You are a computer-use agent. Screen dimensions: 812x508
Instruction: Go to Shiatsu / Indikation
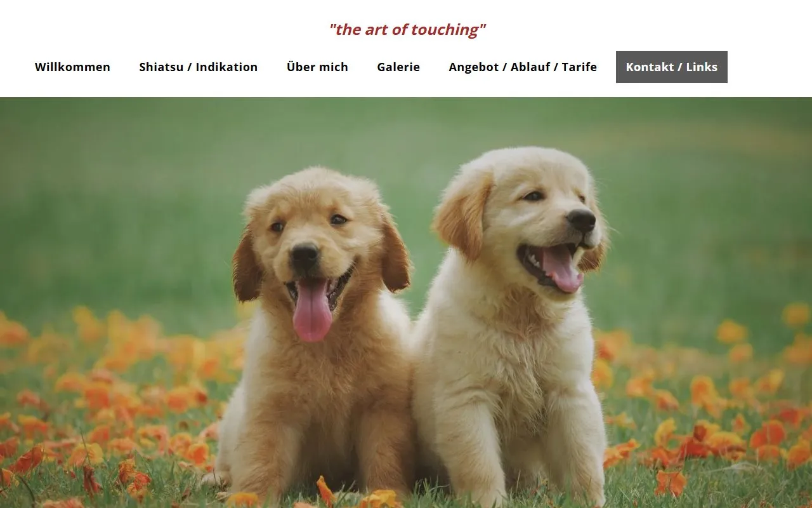[x=199, y=67]
